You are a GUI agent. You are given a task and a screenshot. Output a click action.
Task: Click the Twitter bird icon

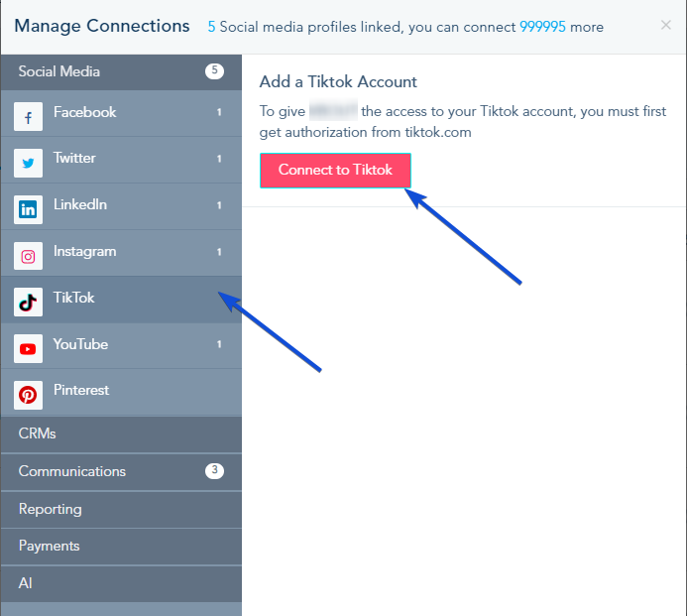[28, 163]
